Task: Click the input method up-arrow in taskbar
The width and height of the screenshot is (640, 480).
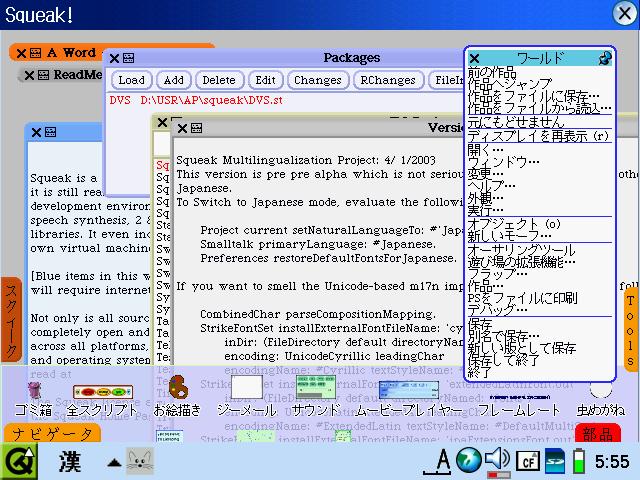Action: click(x=115, y=462)
